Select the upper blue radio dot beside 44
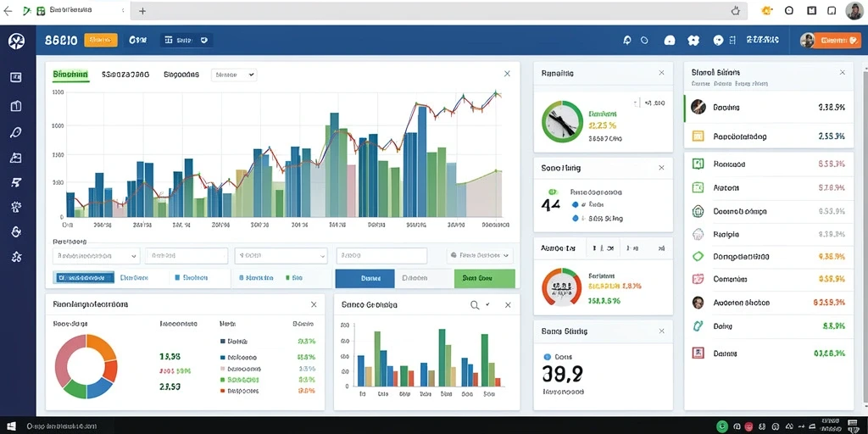 pos(575,204)
